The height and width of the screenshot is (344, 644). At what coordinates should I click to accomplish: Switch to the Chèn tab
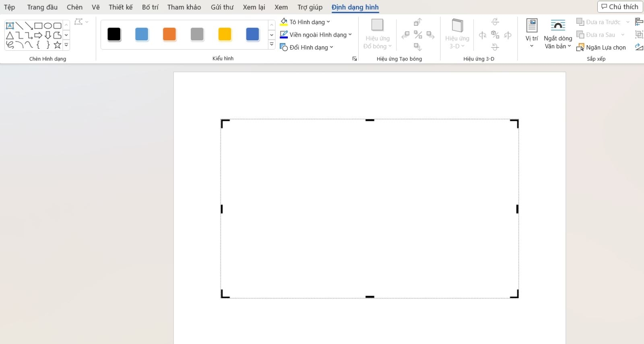[74, 7]
